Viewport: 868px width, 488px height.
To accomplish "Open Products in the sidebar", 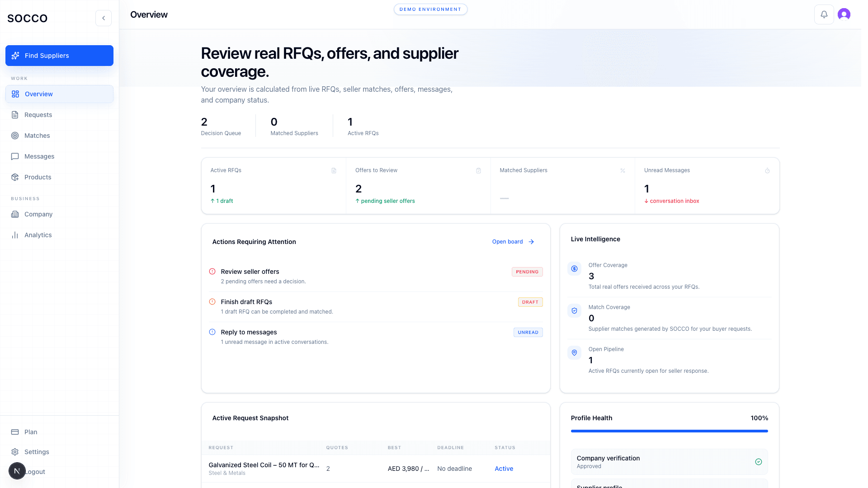I will point(59,177).
